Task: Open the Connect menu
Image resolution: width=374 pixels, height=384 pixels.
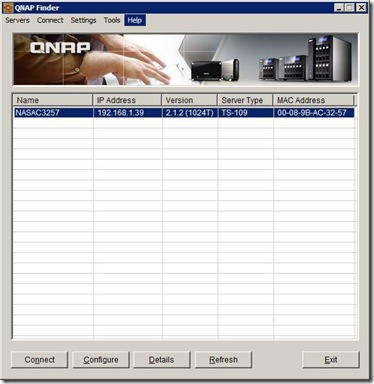Action: tap(50, 20)
